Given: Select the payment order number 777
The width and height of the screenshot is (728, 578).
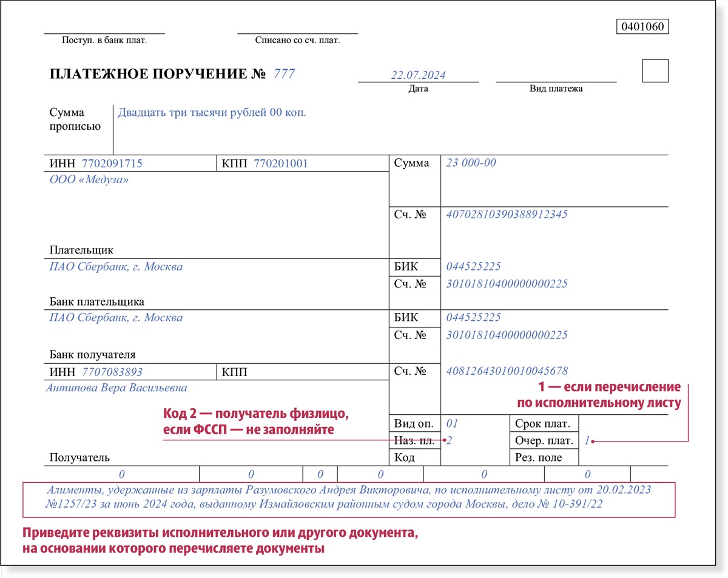Looking at the screenshot, I should pyautogui.click(x=285, y=74).
